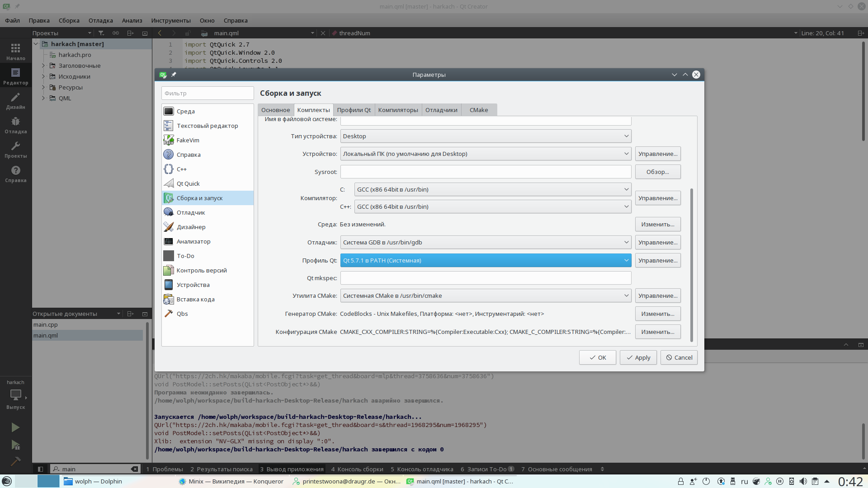
Task: Open Утилита CMake dropdown
Action: tap(486, 296)
